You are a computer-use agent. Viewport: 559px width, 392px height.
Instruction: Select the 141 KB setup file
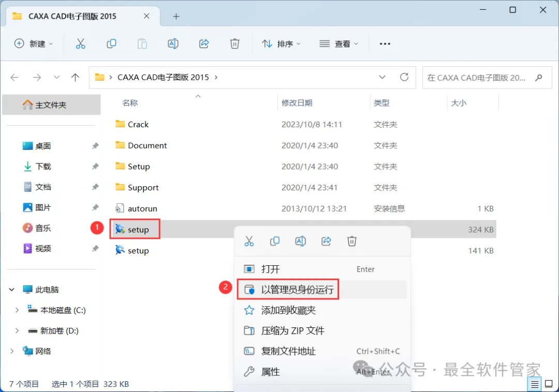pyautogui.click(x=138, y=250)
